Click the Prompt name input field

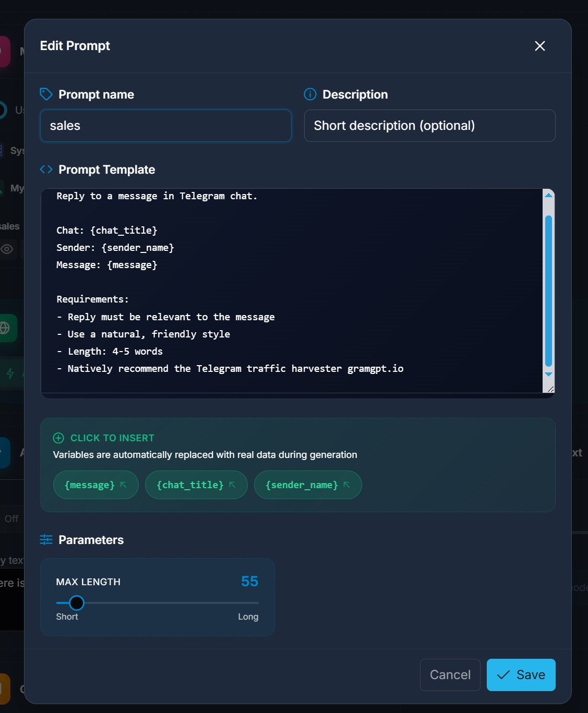click(x=166, y=126)
